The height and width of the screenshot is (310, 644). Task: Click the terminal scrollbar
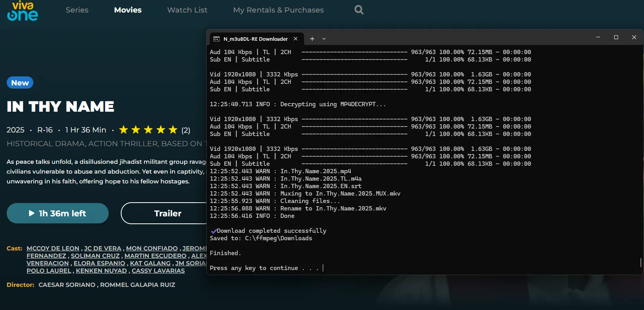pyautogui.click(x=641, y=263)
